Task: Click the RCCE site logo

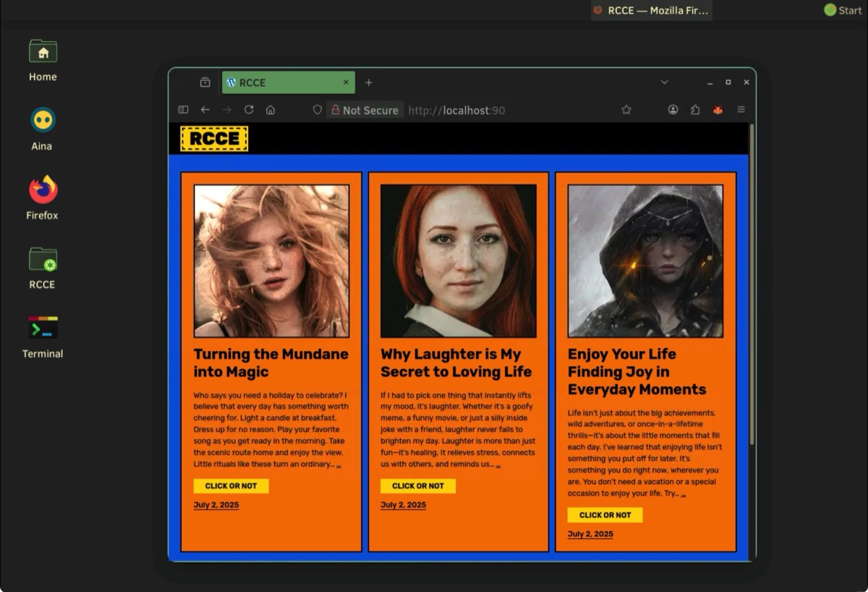Action: [x=214, y=139]
